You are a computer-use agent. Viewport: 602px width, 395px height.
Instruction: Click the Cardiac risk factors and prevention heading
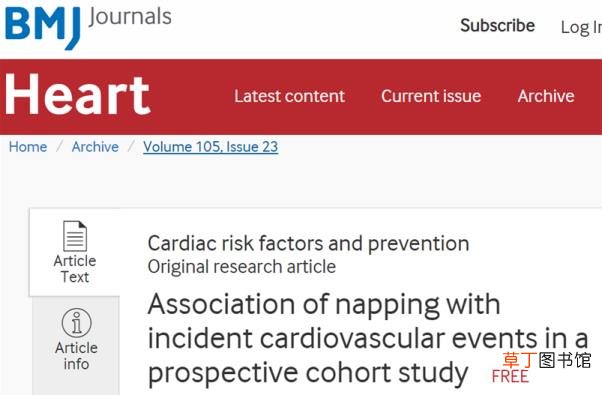pyautogui.click(x=309, y=243)
